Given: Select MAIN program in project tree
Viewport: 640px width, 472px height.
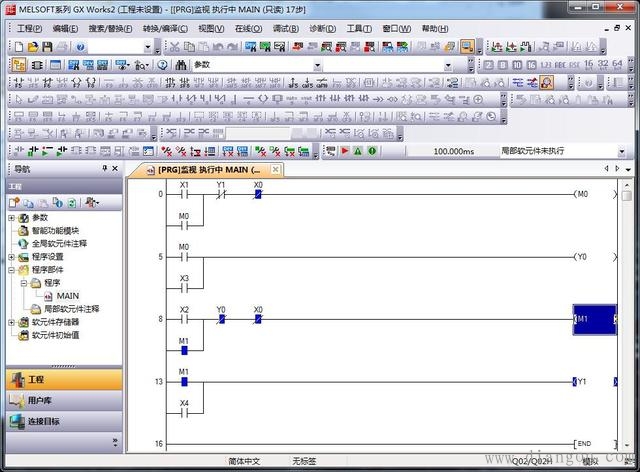Looking at the screenshot, I should (67, 296).
